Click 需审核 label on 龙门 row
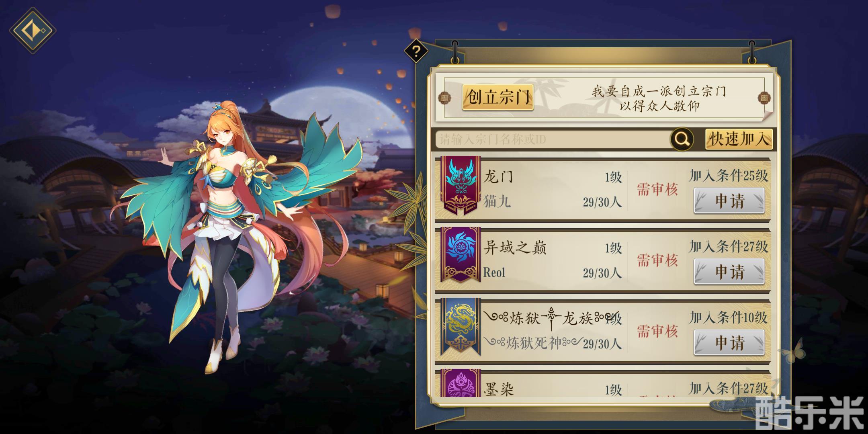This screenshot has width=868, height=434. [657, 189]
